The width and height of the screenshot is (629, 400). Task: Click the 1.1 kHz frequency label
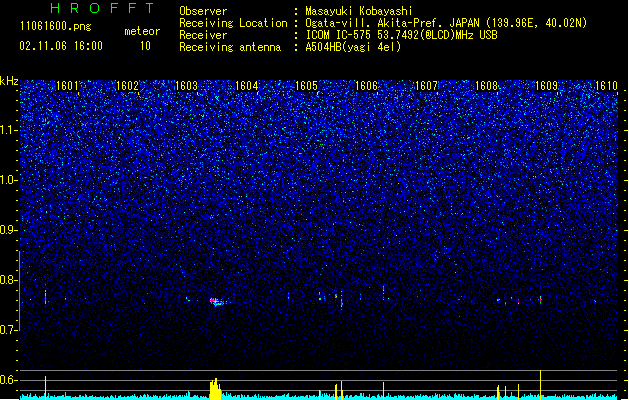click(x=9, y=130)
